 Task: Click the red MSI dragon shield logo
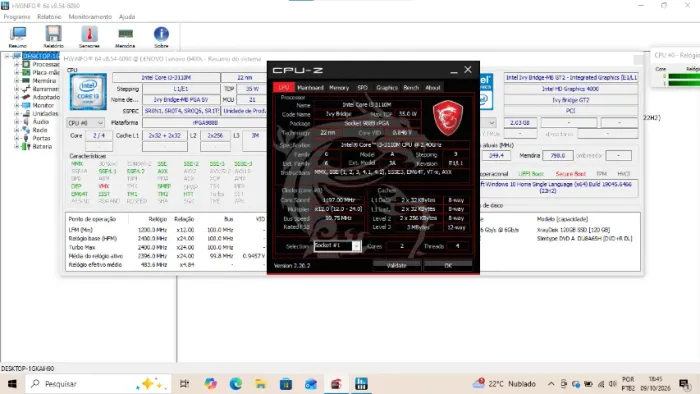pos(448,117)
